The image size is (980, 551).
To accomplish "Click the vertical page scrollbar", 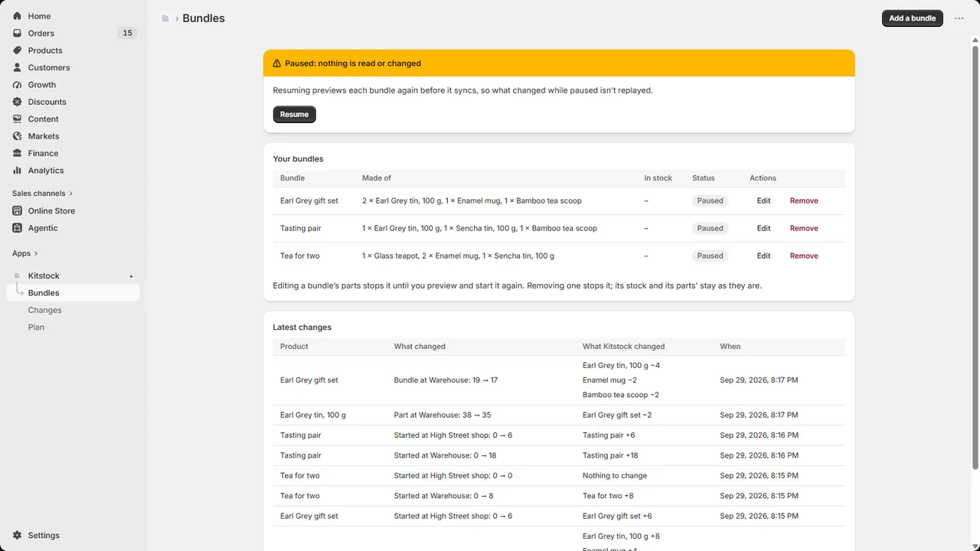I will click(x=975, y=256).
